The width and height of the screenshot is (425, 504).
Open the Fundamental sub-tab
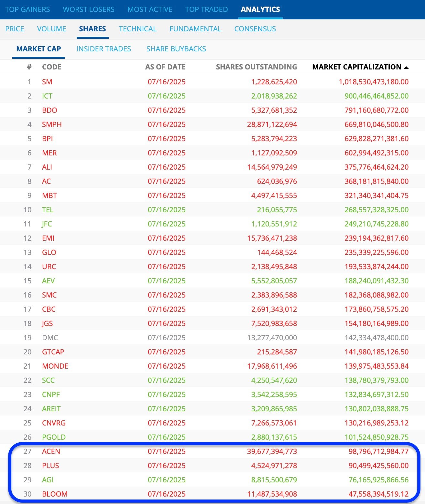pos(195,29)
